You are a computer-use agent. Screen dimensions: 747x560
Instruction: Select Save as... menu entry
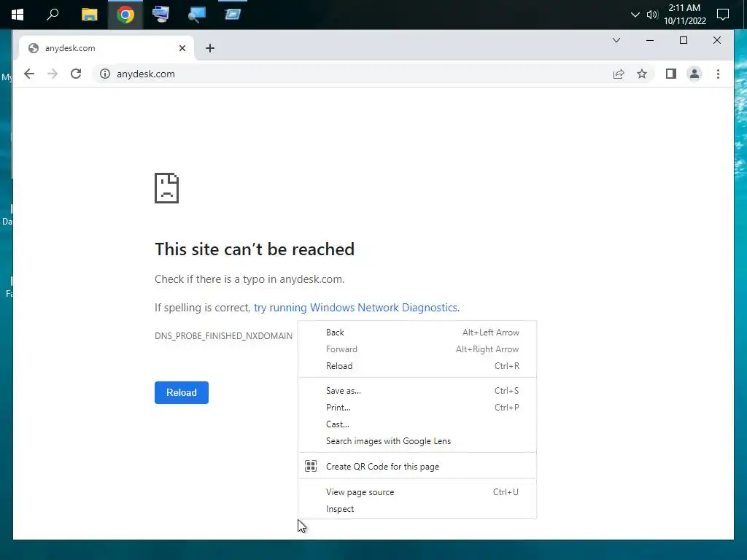click(417, 391)
